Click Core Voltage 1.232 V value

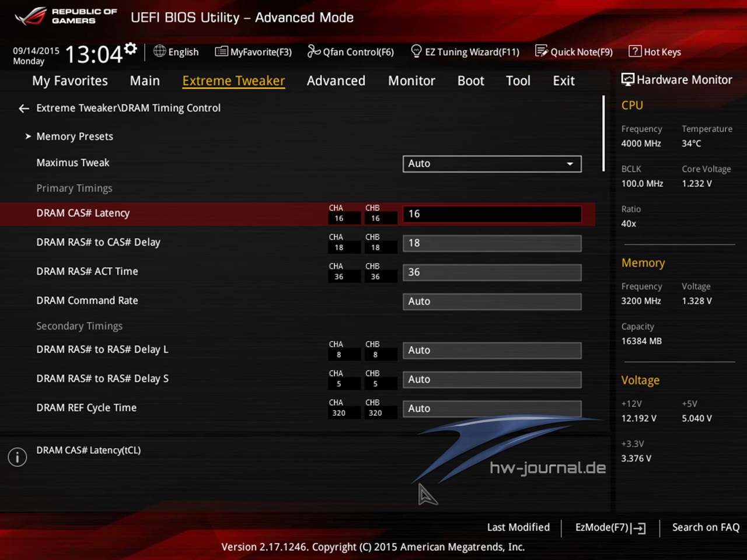click(x=697, y=184)
